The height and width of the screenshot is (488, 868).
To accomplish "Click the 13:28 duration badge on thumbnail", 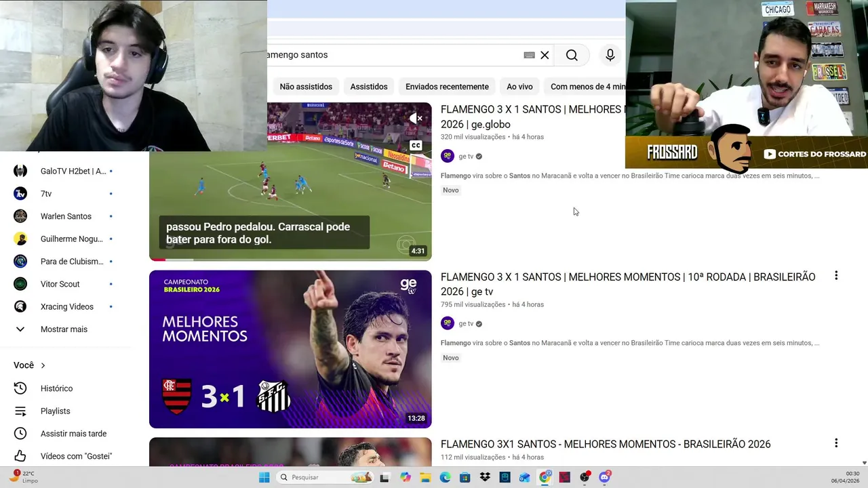I will 416,418.
